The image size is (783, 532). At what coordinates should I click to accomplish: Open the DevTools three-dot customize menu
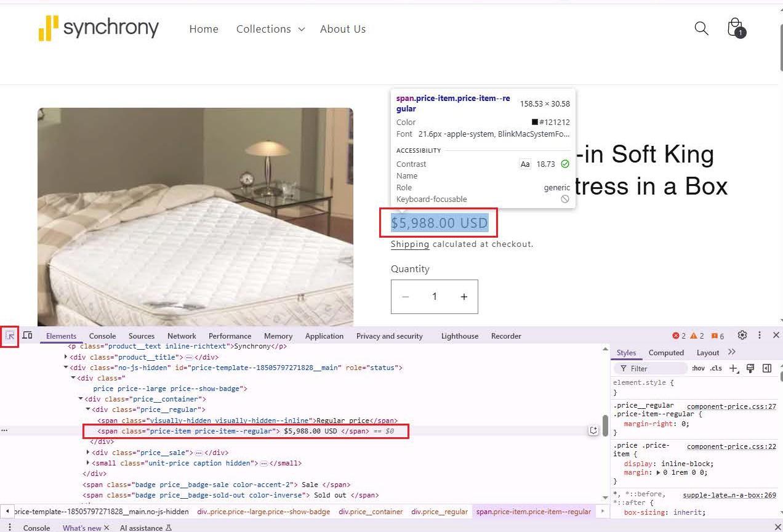[760, 336]
